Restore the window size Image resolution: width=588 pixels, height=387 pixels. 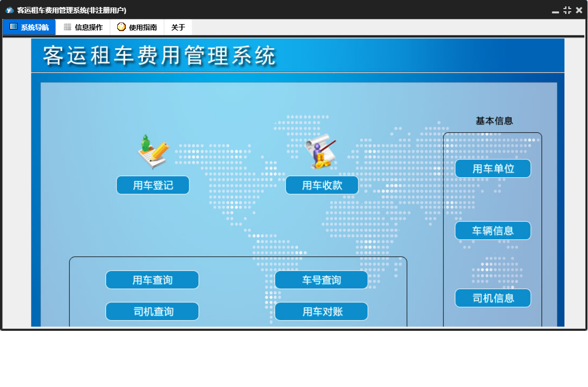point(567,10)
